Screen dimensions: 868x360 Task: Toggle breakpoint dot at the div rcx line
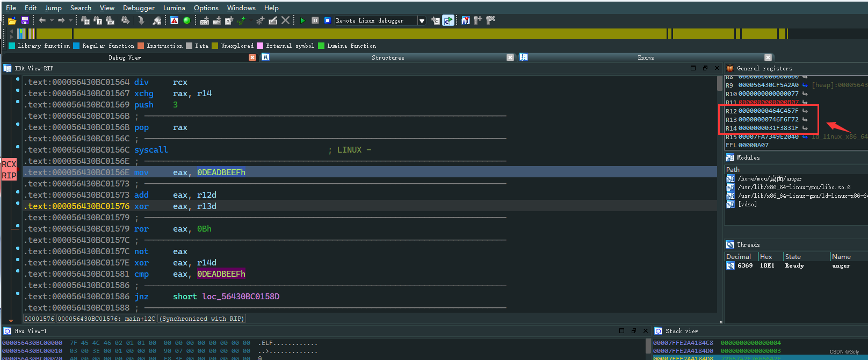click(x=18, y=80)
